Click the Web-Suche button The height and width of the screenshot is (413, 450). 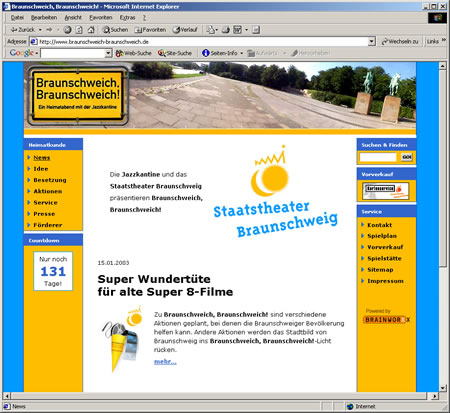click(133, 53)
